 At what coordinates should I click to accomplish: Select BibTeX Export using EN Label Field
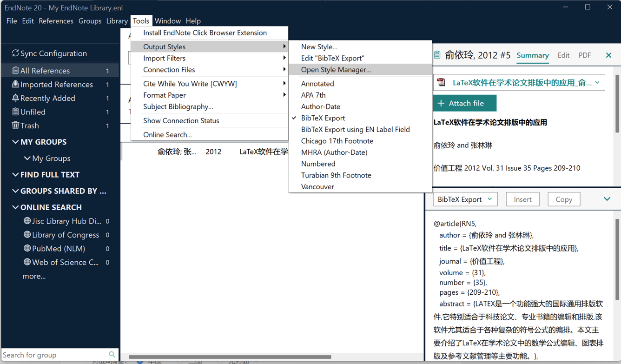(360, 129)
